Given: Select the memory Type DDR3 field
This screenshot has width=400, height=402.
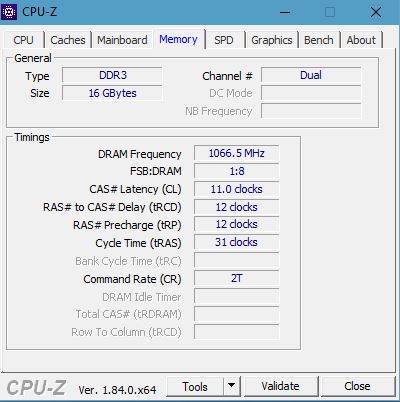Looking at the screenshot, I should click(112, 75).
